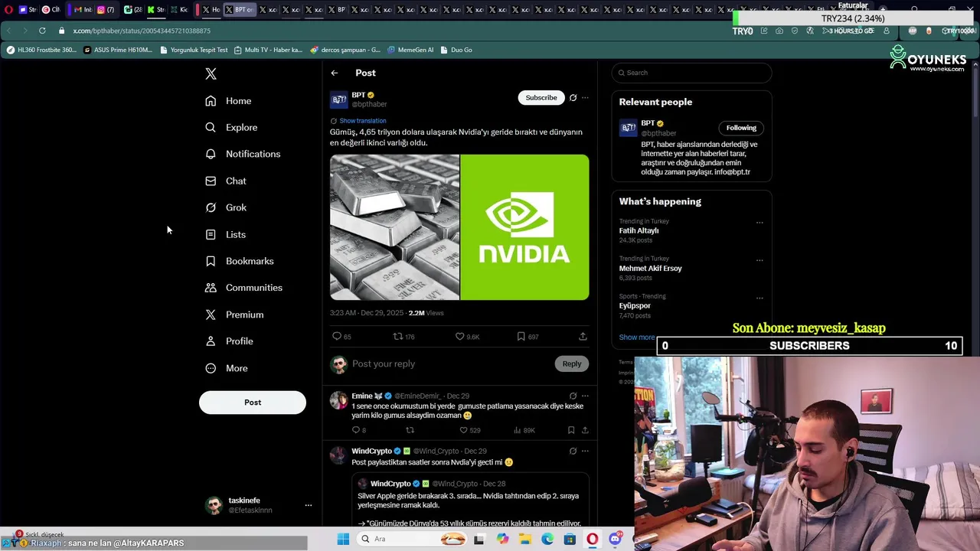Open Fatih Altaylı trending topic
This screenshot has width=980, height=551.
coord(639,230)
